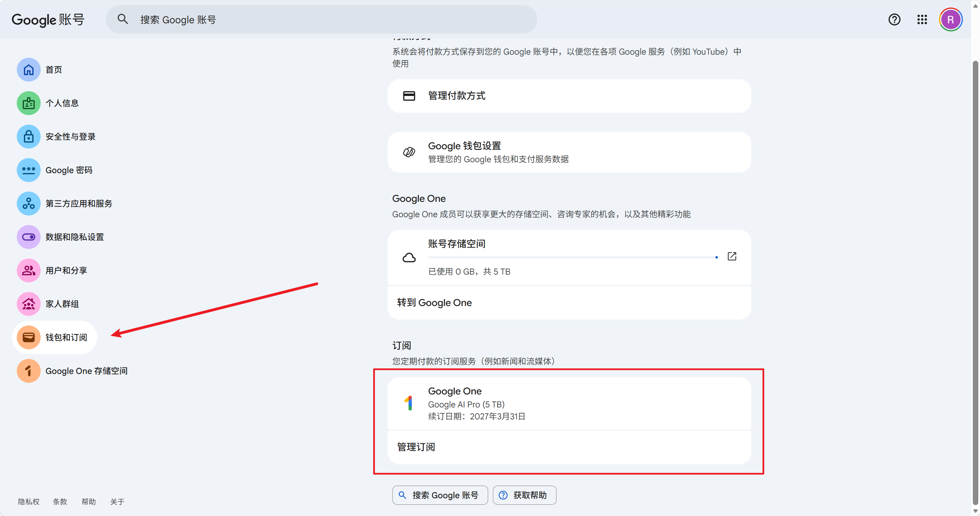This screenshot has height=516, width=980.
Task: Click the Google One colorful logo in subscription
Action: [x=409, y=403]
